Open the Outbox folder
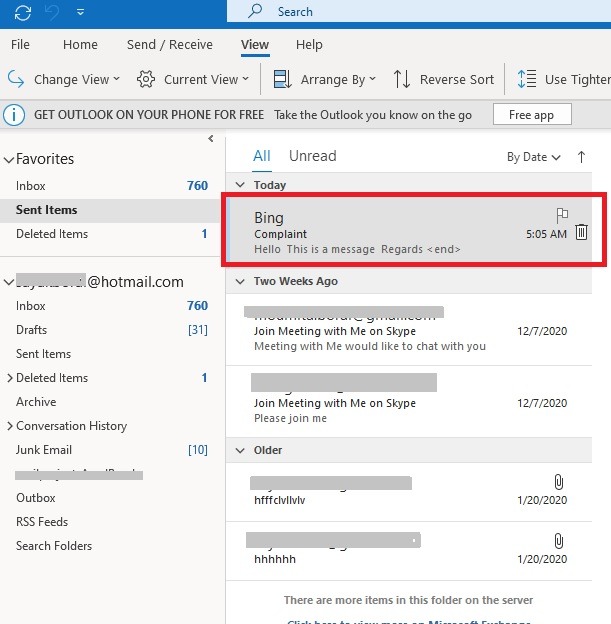The image size is (611, 624). click(x=109, y=498)
